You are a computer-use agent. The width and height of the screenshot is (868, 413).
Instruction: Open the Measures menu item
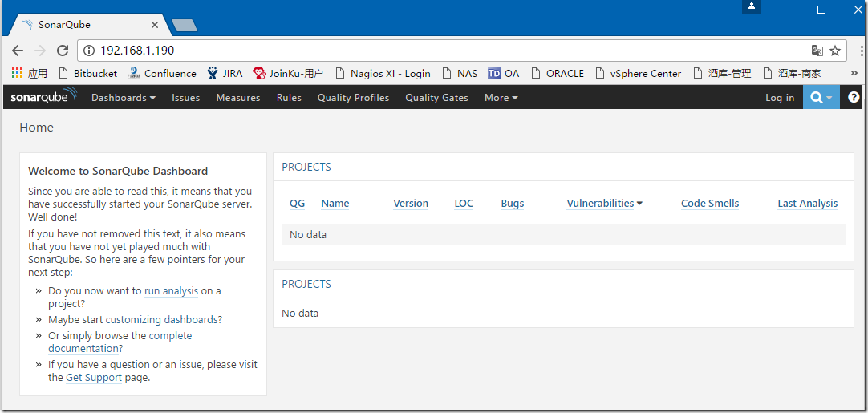pyautogui.click(x=238, y=98)
